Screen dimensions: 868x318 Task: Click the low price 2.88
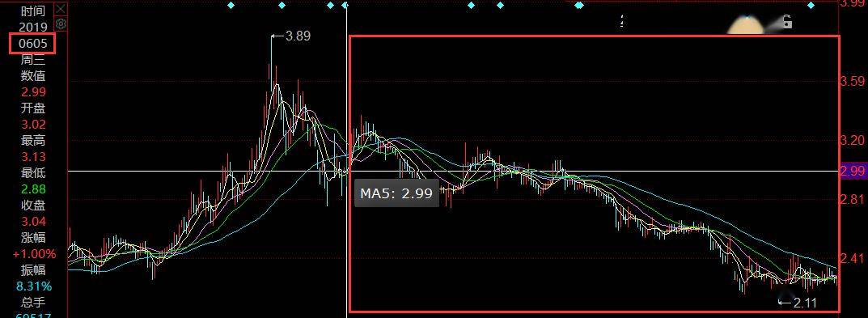click(32, 189)
